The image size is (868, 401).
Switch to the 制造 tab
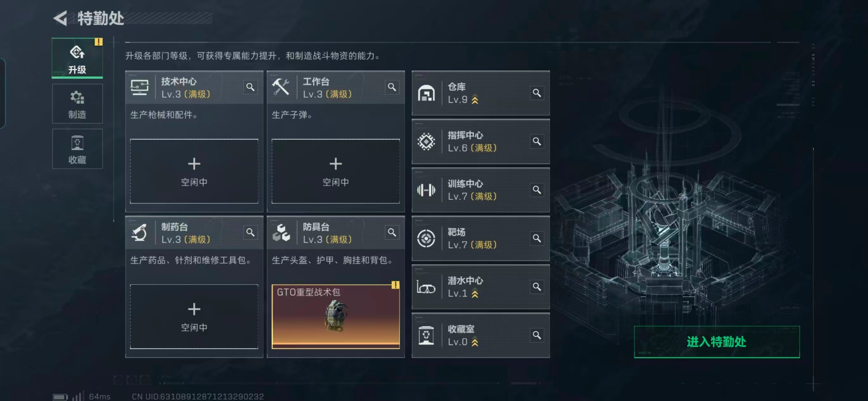pos(77,104)
